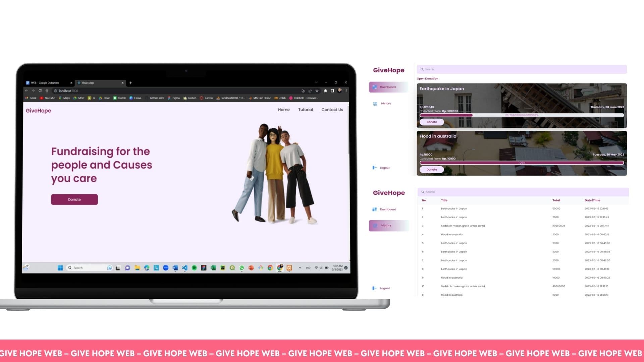Open the Chrome browser menu
Image resolution: width=644 pixels, height=362 pixels.
[346, 90]
